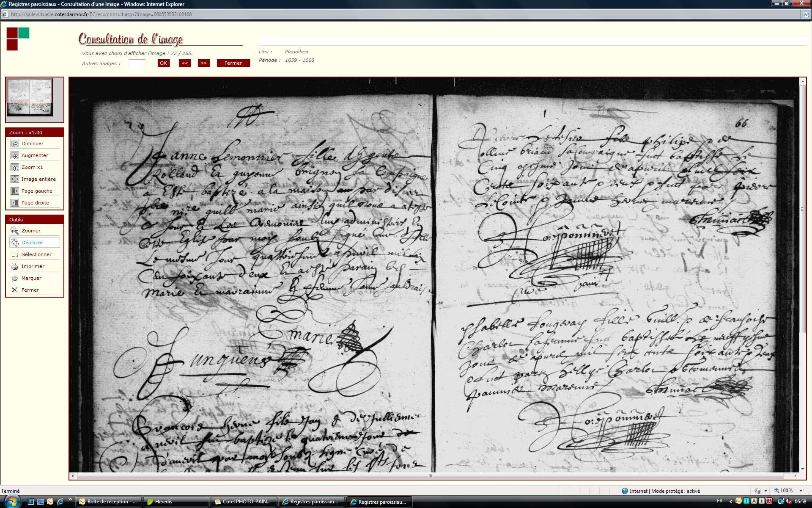The image size is (812, 508).
Task: Click the register page thumbnail preview
Action: pos(30,97)
